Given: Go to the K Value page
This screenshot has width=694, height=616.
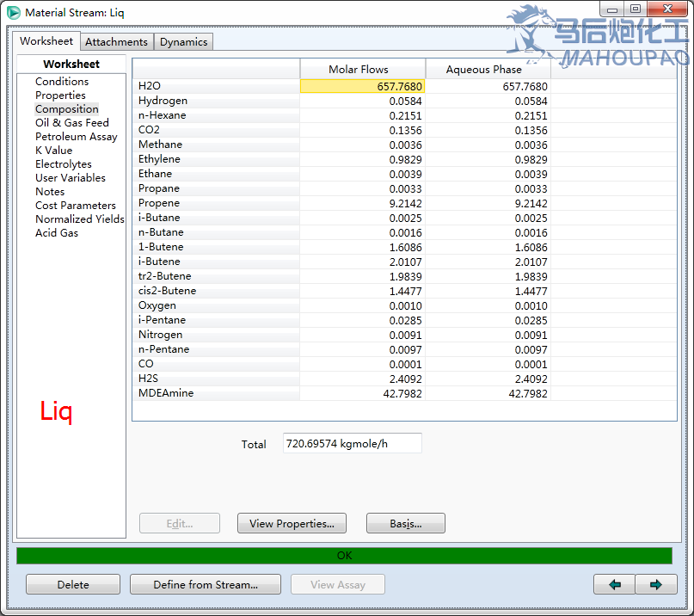Looking at the screenshot, I should coord(53,151).
